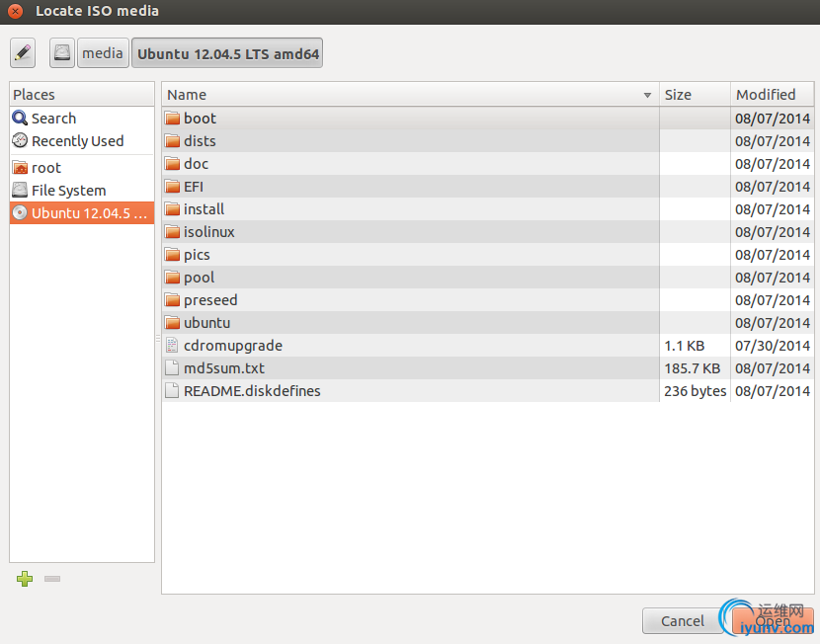This screenshot has height=644, width=820.
Task: Click the dists folder icon
Action: (172, 141)
